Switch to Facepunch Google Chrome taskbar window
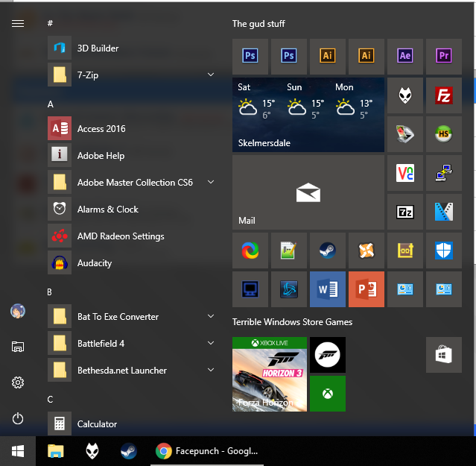This screenshot has height=466, width=476. tap(207, 451)
